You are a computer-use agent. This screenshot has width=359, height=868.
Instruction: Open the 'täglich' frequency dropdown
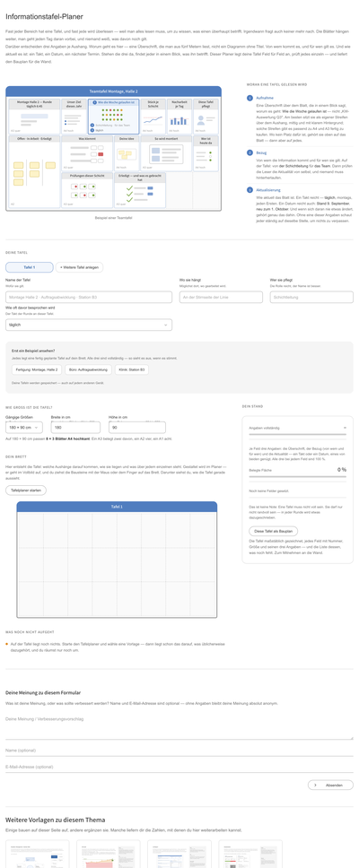[89, 325]
